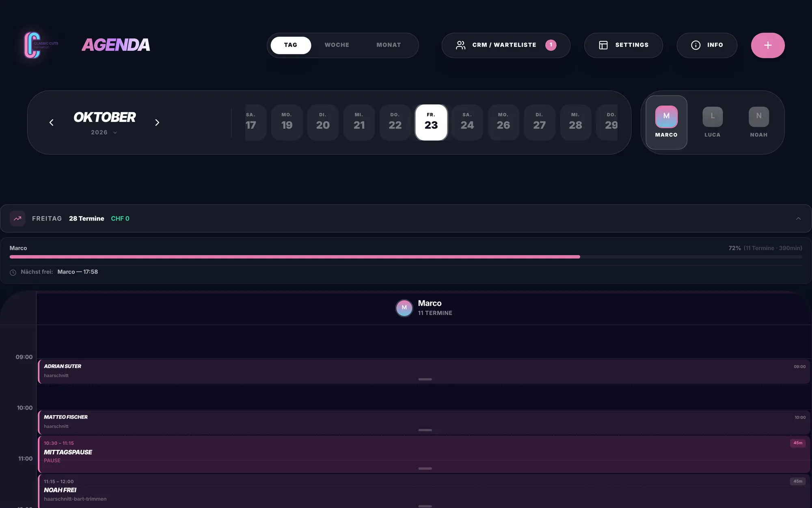
Task: Select Marco in the staff filter
Action: coord(666,122)
